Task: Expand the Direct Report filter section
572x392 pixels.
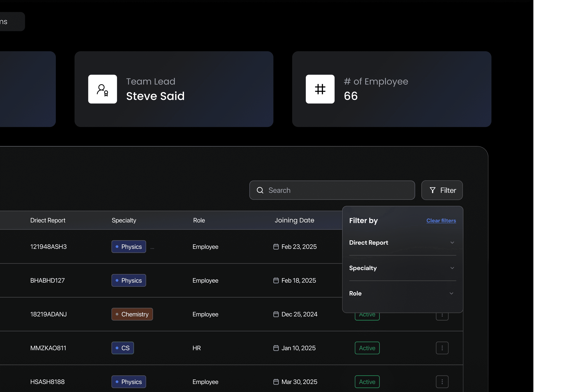Action: pyautogui.click(x=452, y=243)
